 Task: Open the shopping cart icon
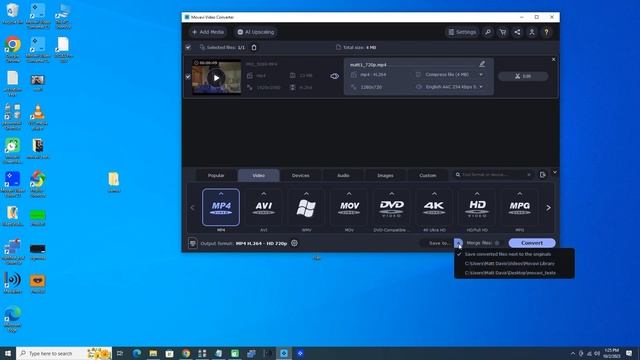pos(502,32)
